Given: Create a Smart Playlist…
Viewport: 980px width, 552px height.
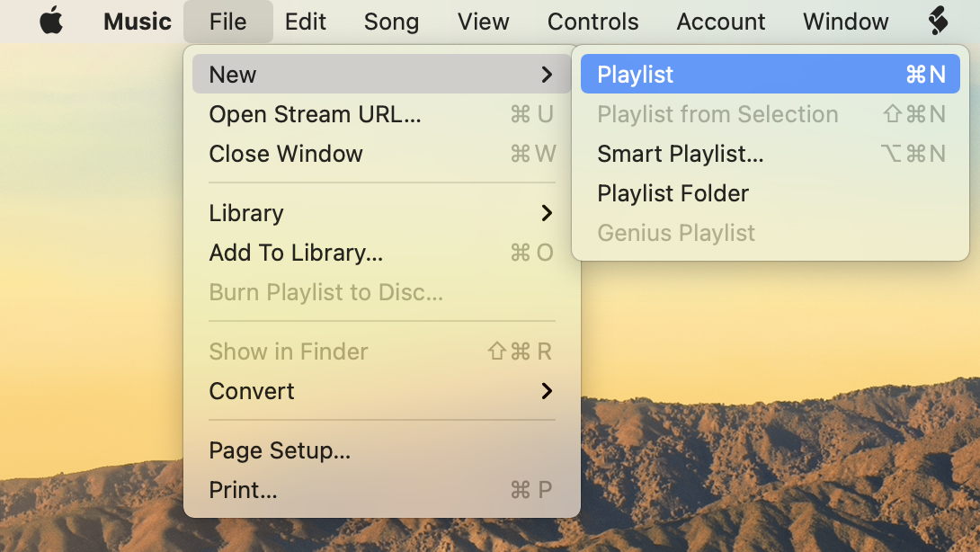Looking at the screenshot, I should (x=770, y=154).
